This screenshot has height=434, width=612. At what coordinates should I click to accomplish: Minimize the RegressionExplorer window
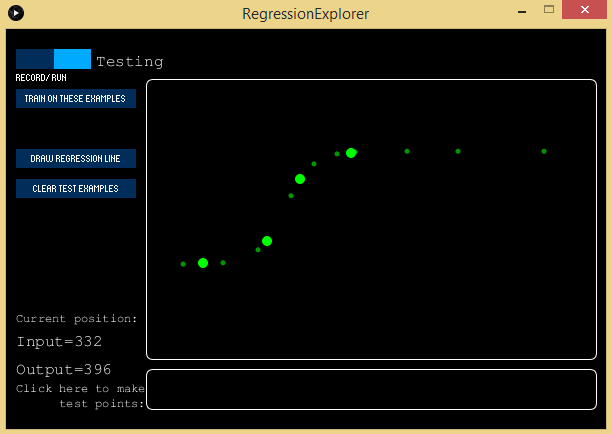tap(522, 12)
